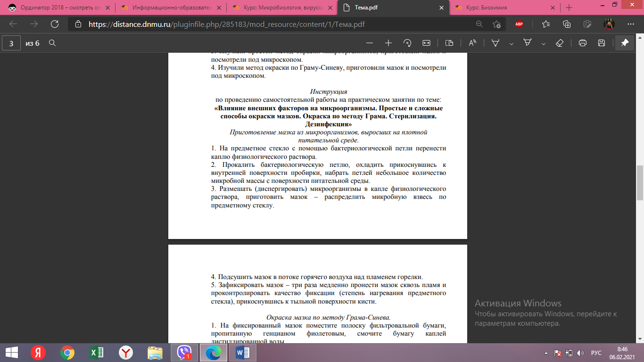644x362 pixels.
Task: Open Viber from the taskbar
Action: [184, 353]
